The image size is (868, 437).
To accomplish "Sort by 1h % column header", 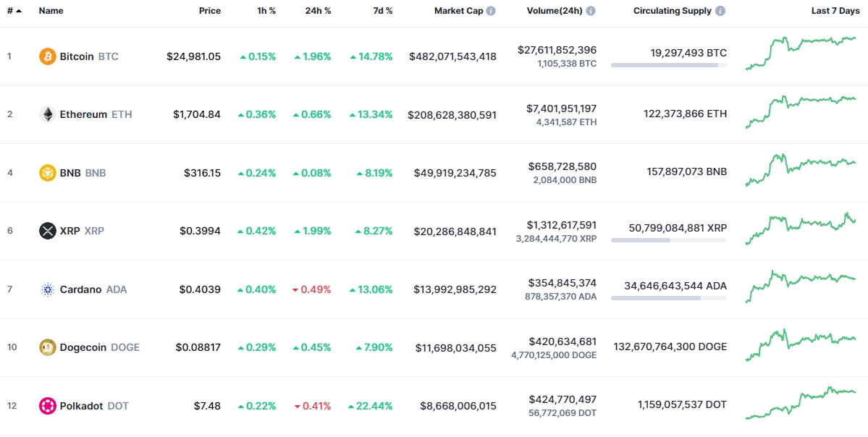I will (266, 11).
